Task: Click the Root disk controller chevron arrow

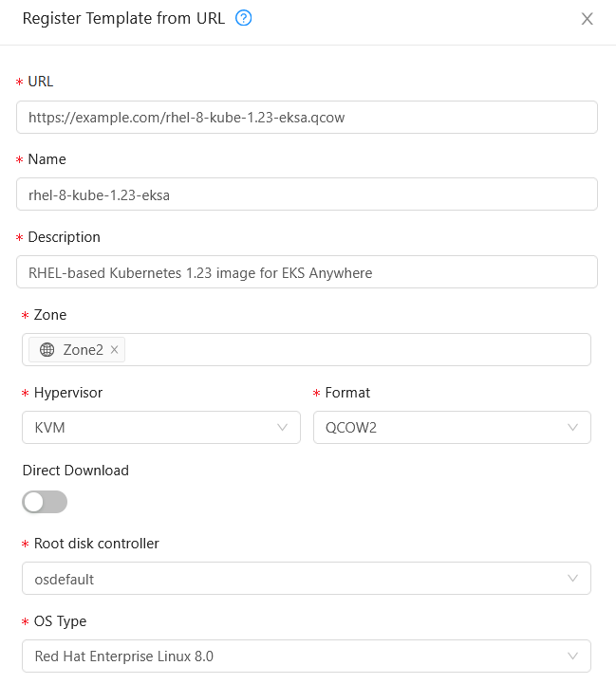Action: pos(573,579)
